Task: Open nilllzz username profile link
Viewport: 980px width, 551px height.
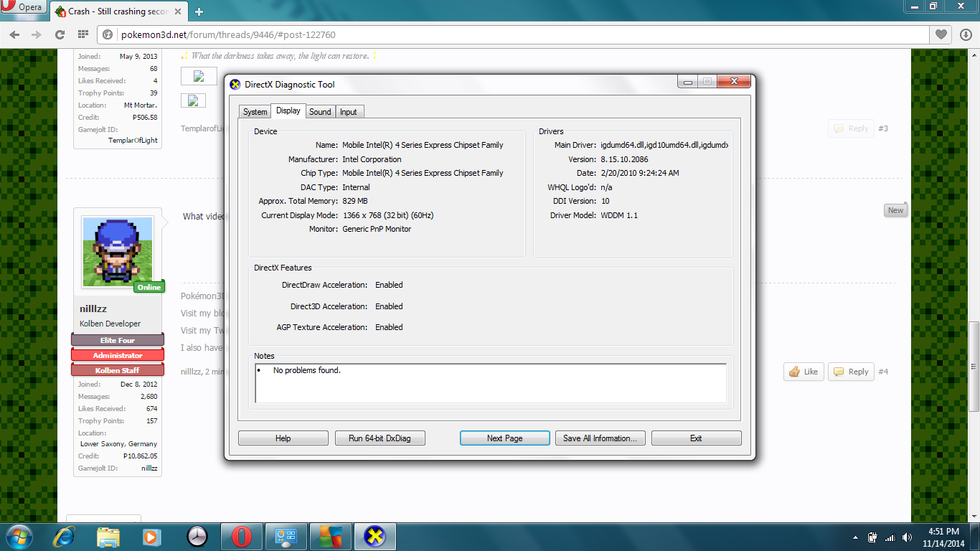Action: tap(93, 309)
